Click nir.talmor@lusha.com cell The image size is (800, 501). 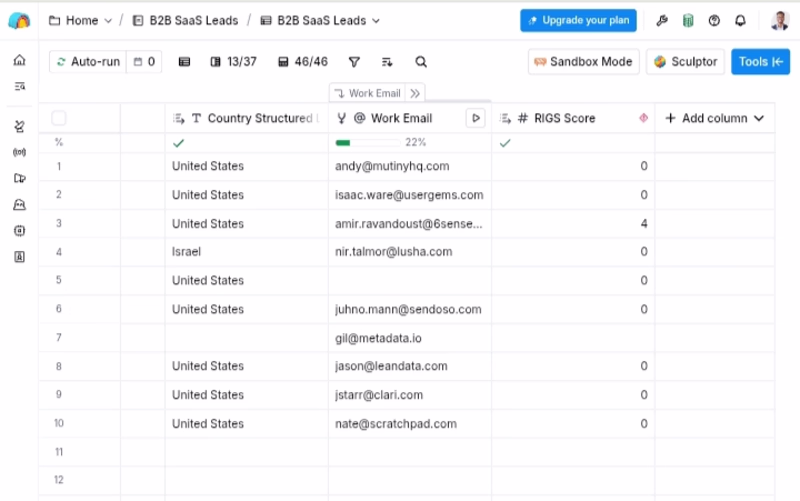[410, 252]
